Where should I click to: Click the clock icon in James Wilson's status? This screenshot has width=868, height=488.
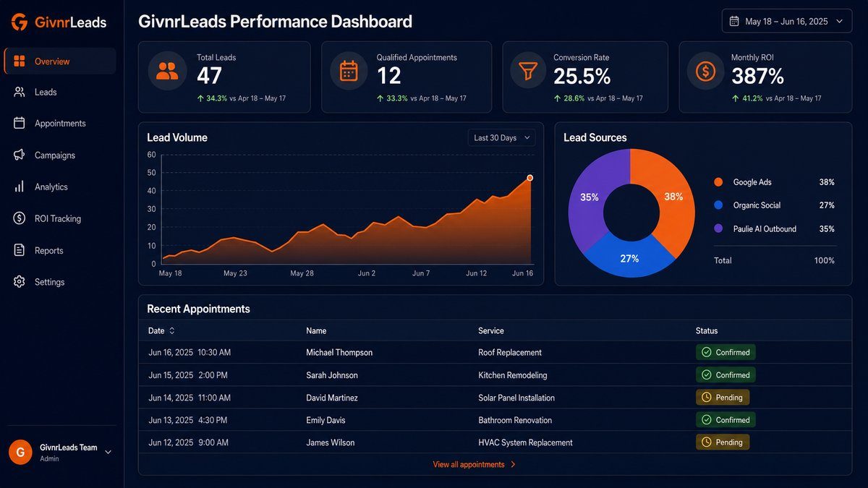click(707, 442)
